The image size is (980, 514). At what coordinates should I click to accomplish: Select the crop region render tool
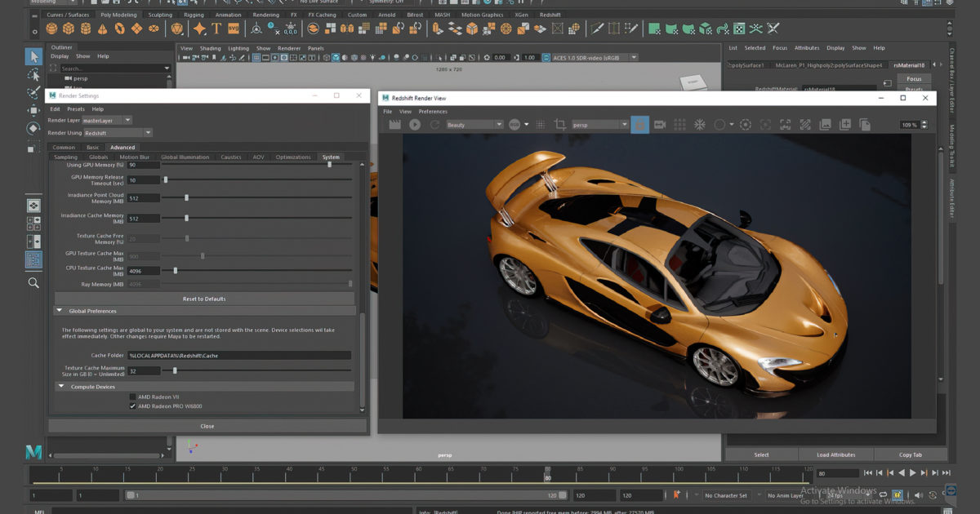click(560, 125)
